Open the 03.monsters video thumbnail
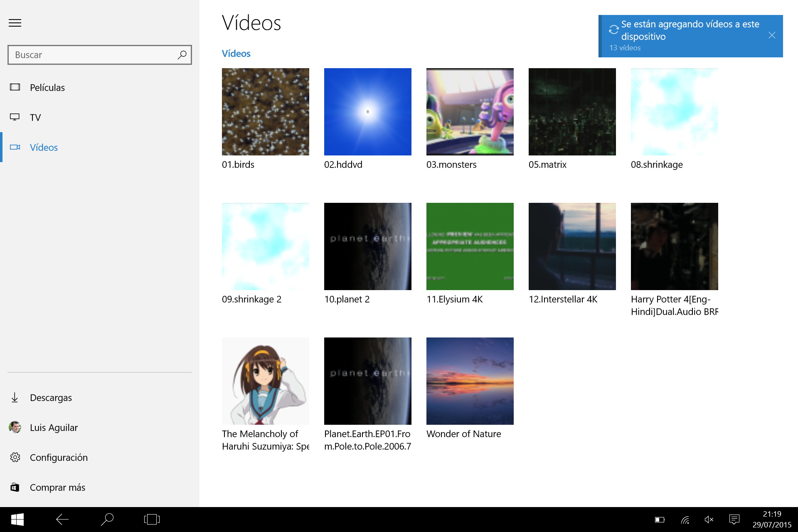Image resolution: width=798 pixels, height=532 pixels. (470, 112)
